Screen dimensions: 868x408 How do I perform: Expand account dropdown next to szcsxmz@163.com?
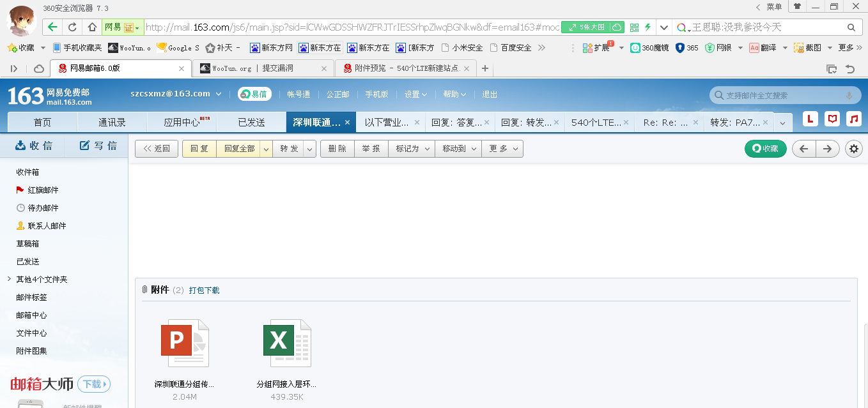click(219, 94)
